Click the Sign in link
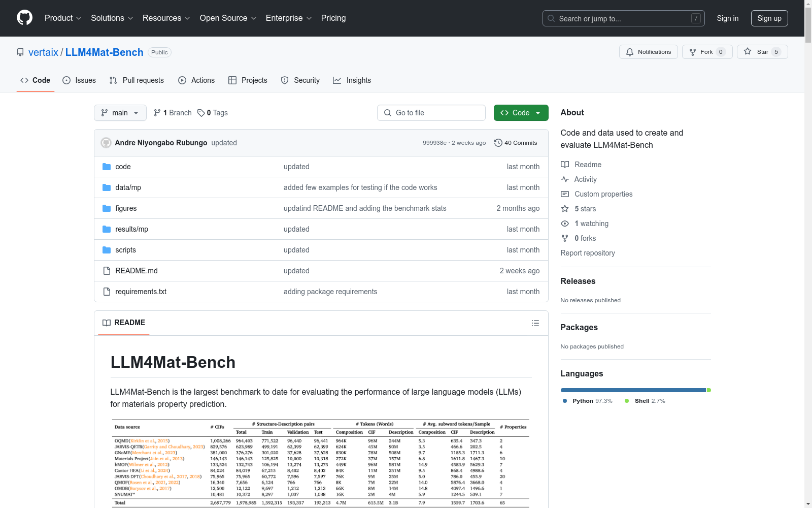812x508 pixels. tap(728, 18)
